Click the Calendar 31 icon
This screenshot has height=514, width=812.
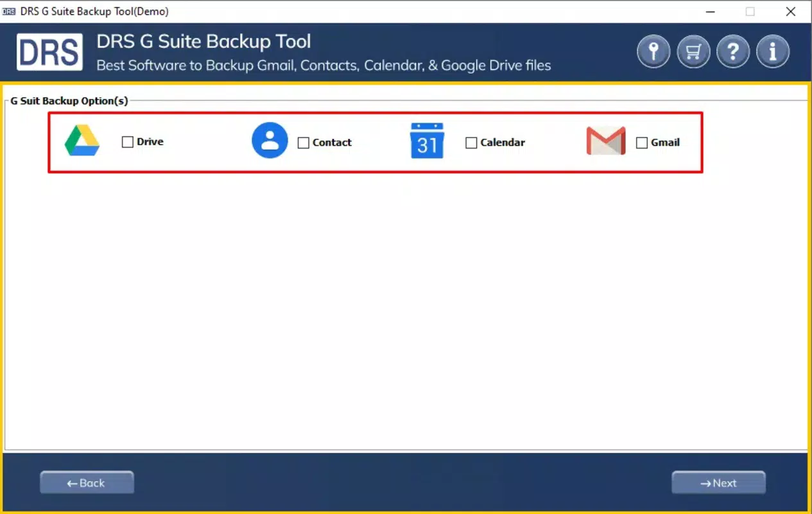(427, 141)
